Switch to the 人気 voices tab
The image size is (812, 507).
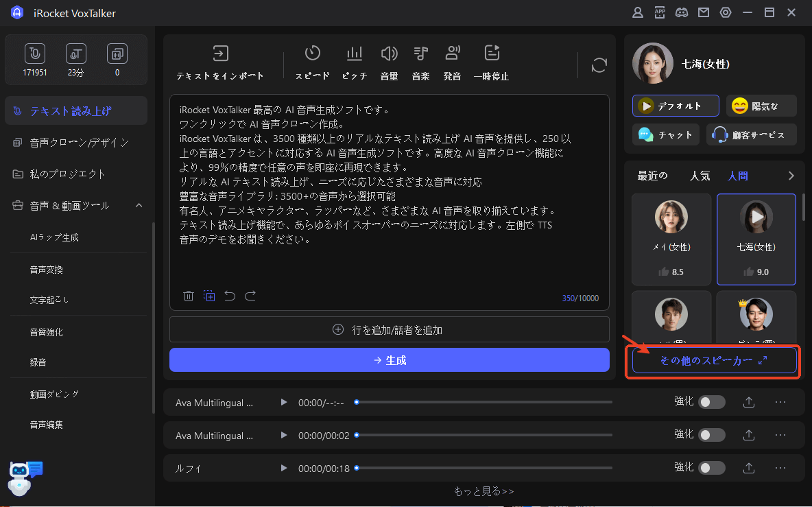coord(700,176)
